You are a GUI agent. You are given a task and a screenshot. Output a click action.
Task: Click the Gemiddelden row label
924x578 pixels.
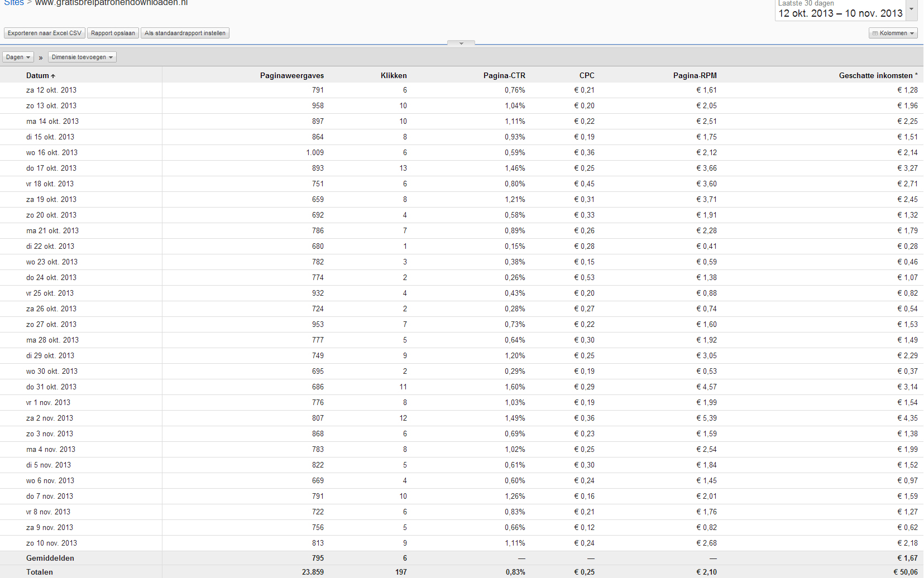[50, 558]
